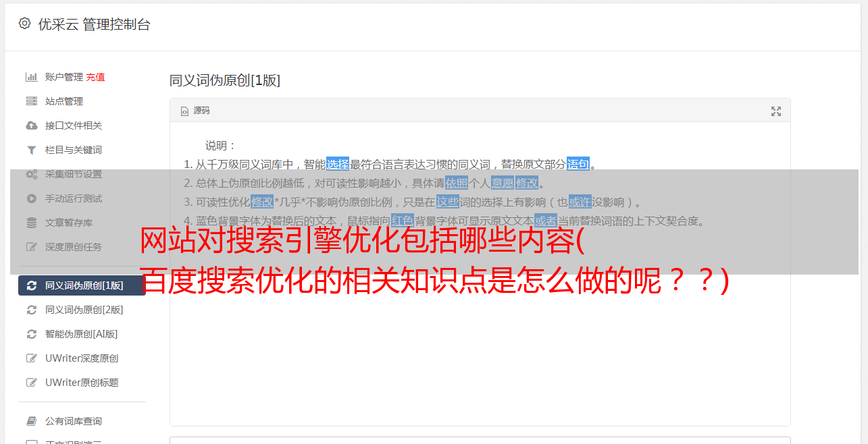This screenshot has height=444, width=868.
Task: Click the 源码 source code button
Action: point(195,111)
